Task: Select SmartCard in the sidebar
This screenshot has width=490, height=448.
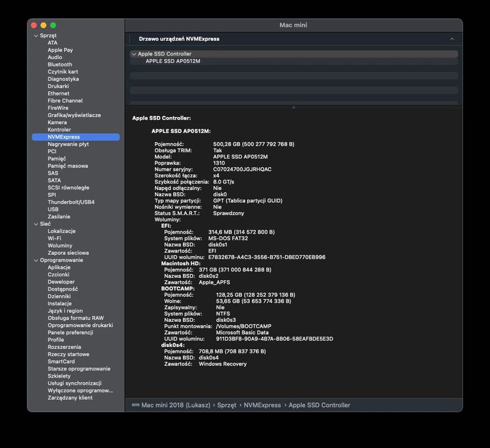Action: [x=61, y=362]
